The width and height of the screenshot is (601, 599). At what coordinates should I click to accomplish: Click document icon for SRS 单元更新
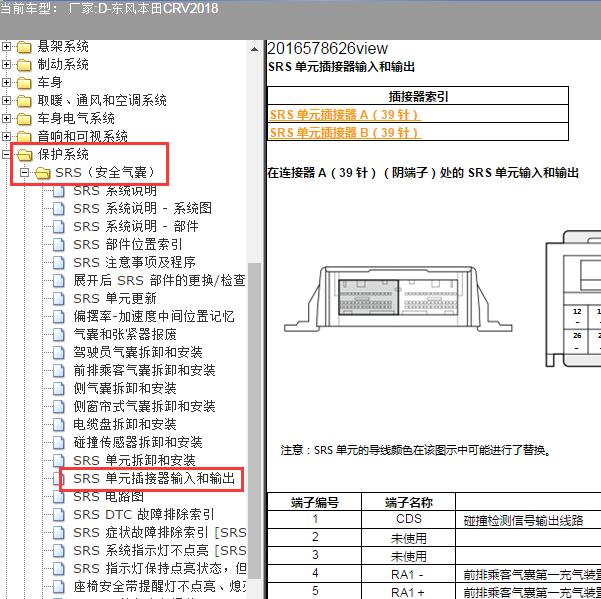tap(58, 299)
